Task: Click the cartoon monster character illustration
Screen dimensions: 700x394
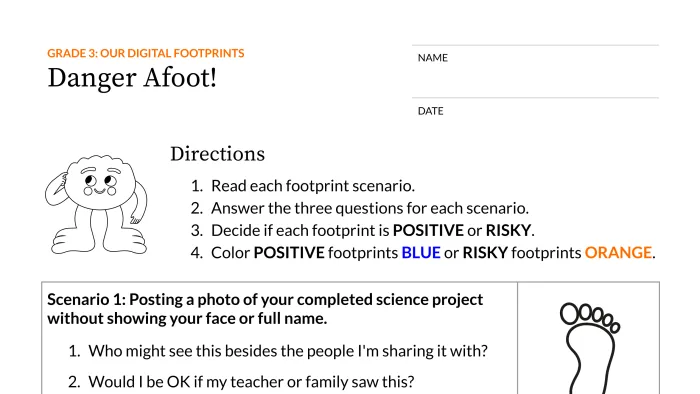Action: coord(96,204)
